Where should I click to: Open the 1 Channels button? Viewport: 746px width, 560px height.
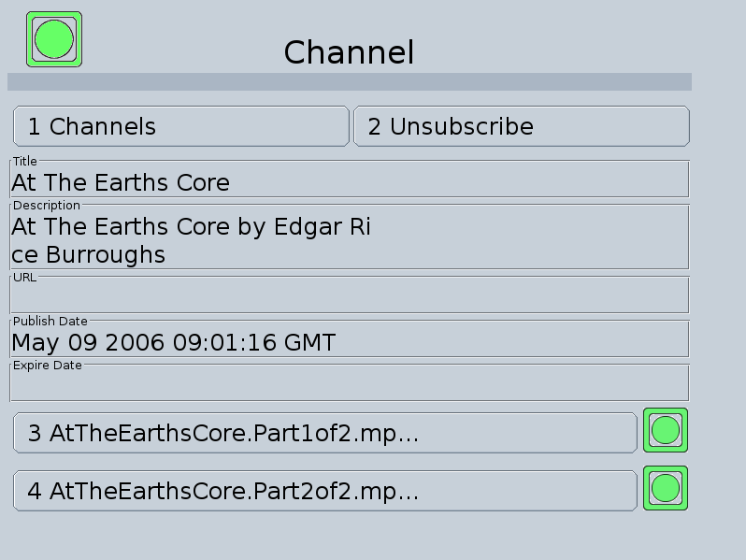(x=181, y=126)
